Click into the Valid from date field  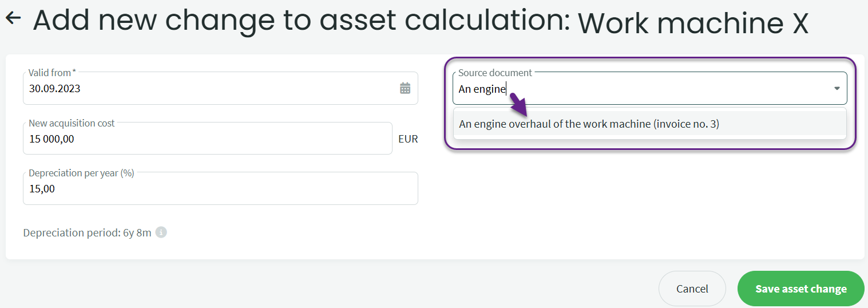coord(206,89)
